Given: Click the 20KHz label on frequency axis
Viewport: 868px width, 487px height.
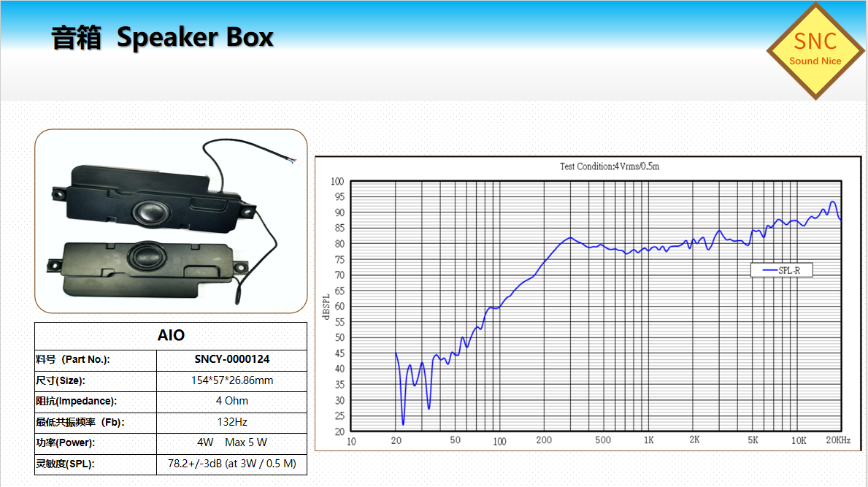Looking at the screenshot, I should [838, 441].
